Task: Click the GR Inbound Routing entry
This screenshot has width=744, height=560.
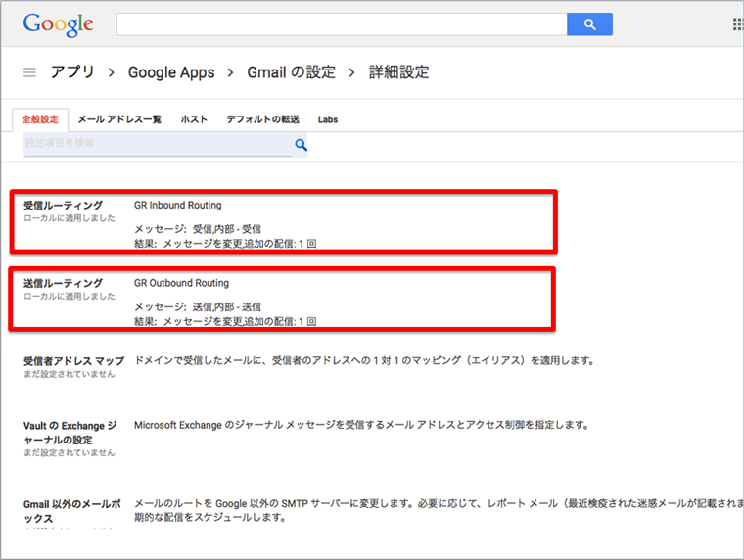Action: (x=178, y=205)
